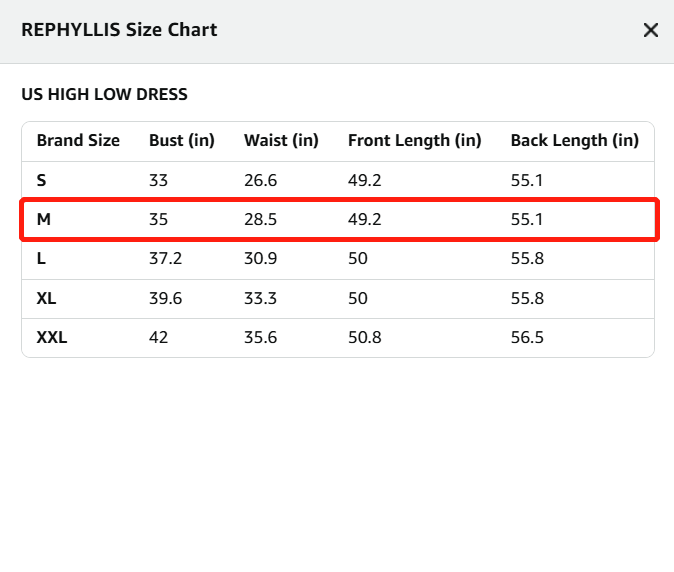Click back length 56.5 in XXL row
This screenshot has width=674, height=572.
527,337
